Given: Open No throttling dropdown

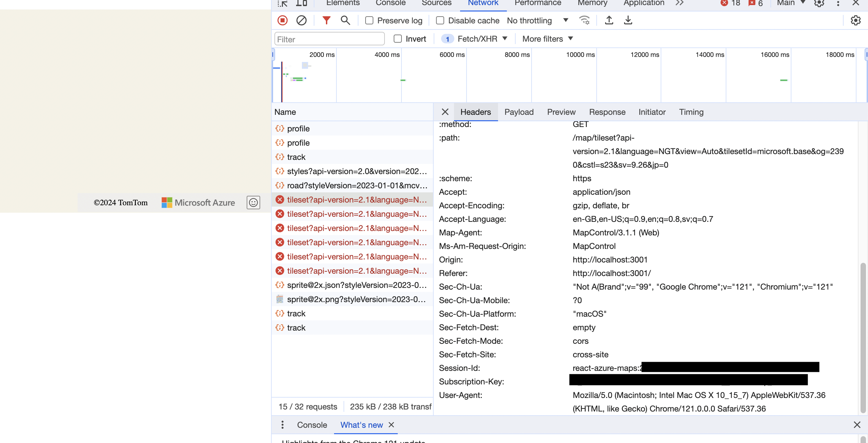Looking at the screenshot, I should 537,20.
